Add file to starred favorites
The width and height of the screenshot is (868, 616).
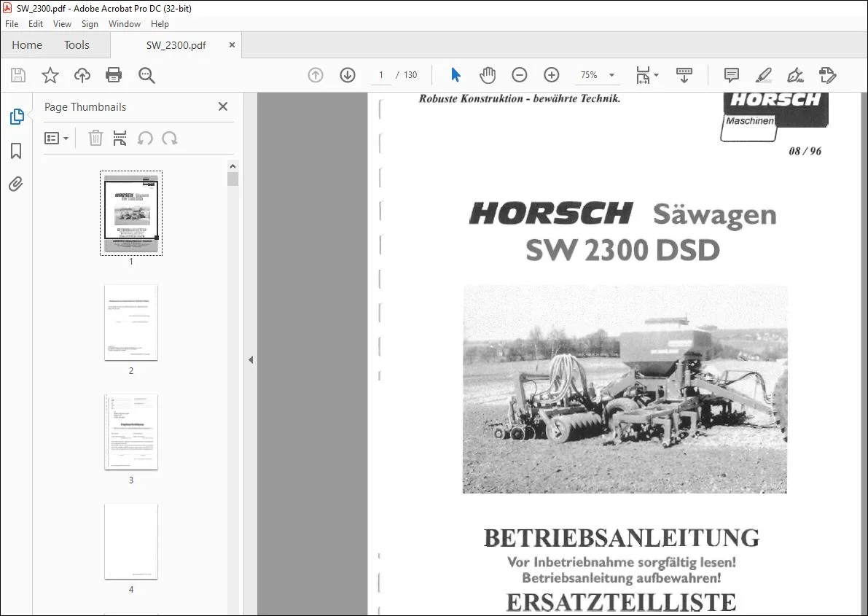click(50, 75)
